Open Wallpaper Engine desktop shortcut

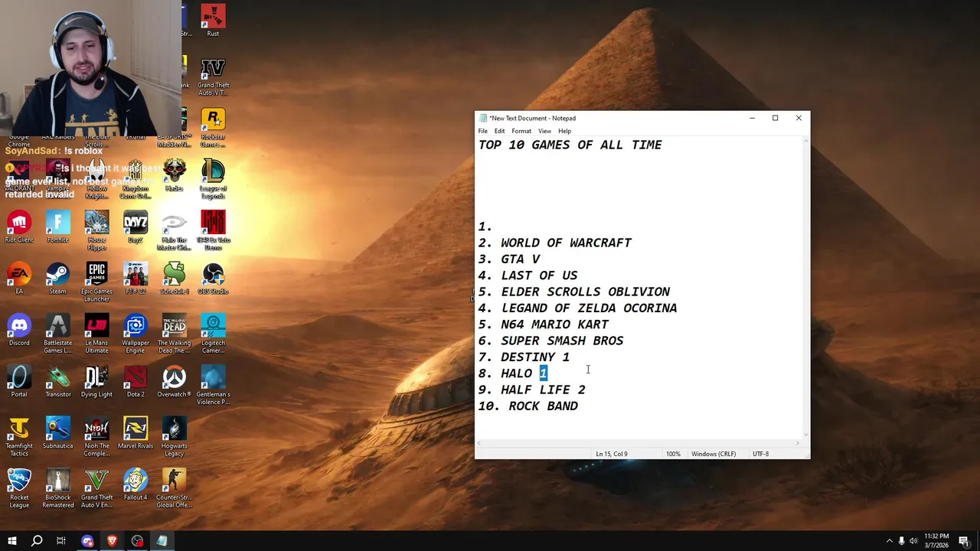(136, 334)
